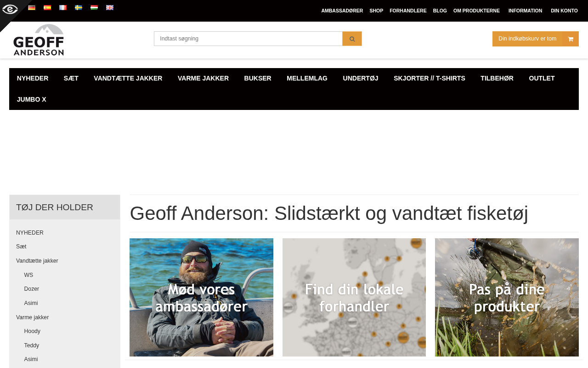Choose the French flag language icon
The height and width of the screenshot is (368, 588).
pyautogui.click(x=63, y=7)
